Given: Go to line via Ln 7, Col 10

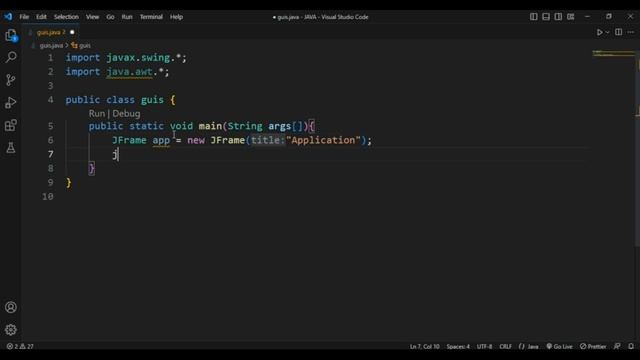Looking at the screenshot, I should pos(424,347).
